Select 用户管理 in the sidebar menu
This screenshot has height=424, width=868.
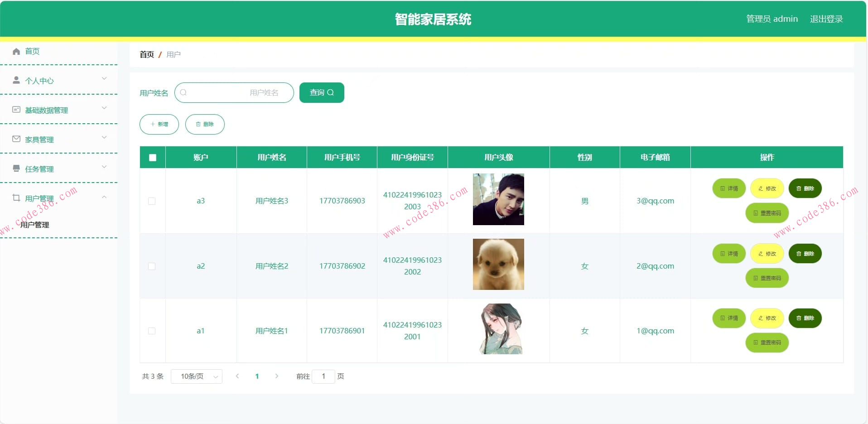[x=34, y=224]
